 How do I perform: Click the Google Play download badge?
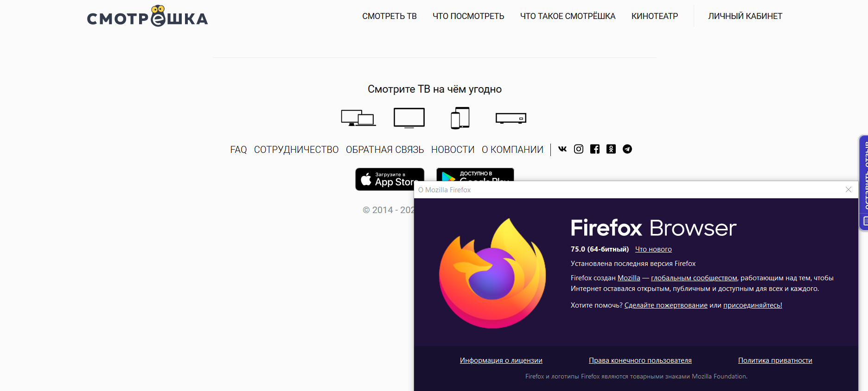point(475,174)
